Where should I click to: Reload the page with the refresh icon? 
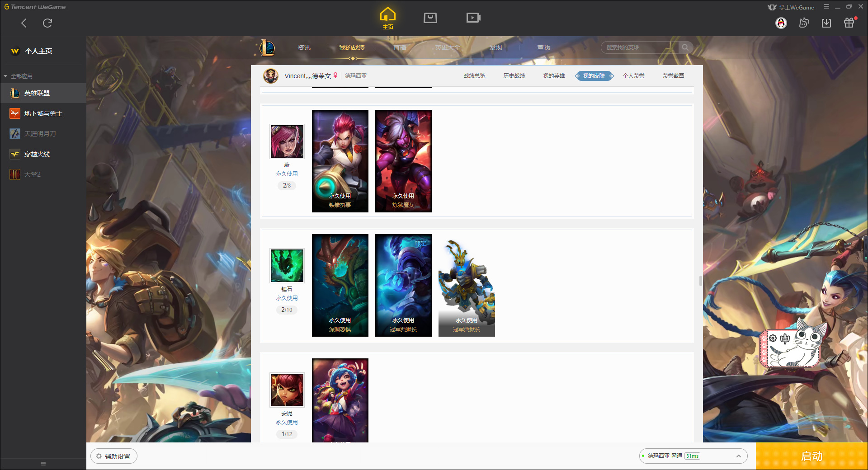[47, 23]
